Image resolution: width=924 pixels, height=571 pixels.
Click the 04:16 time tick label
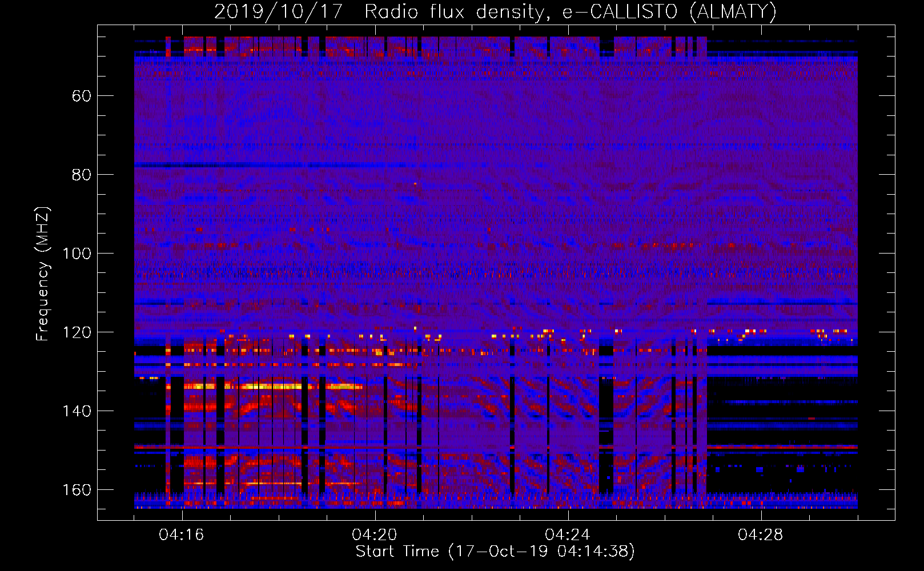pyautogui.click(x=182, y=535)
